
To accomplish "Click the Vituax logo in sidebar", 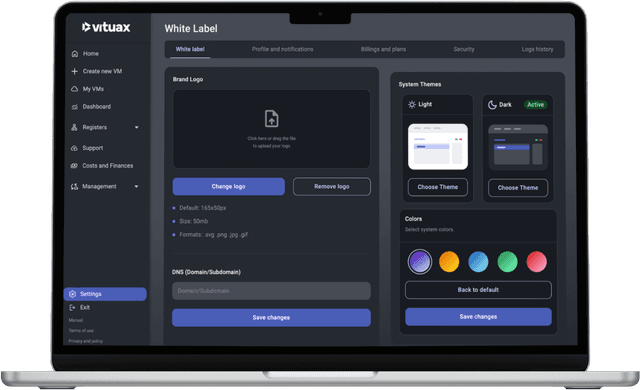I will point(106,27).
